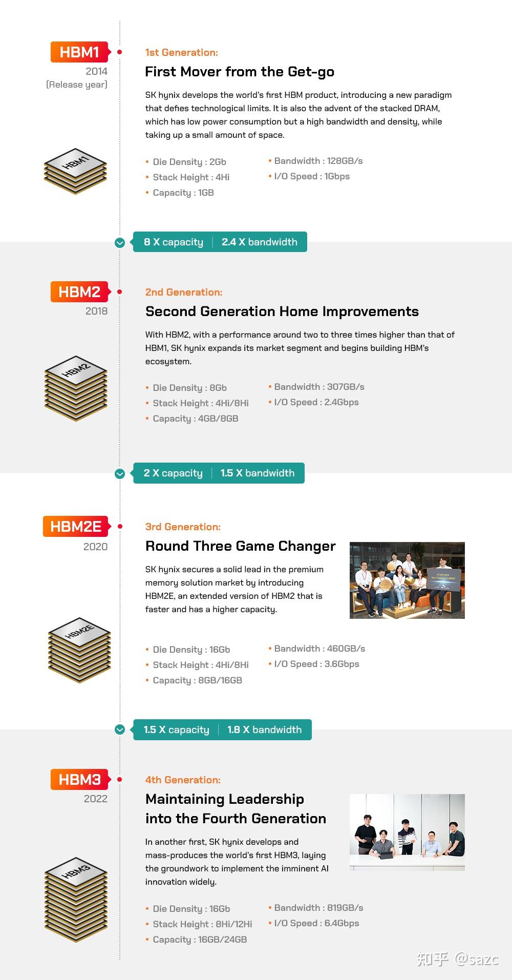
Task: Click the red timeline dot for HBM1
Action: (120, 52)
